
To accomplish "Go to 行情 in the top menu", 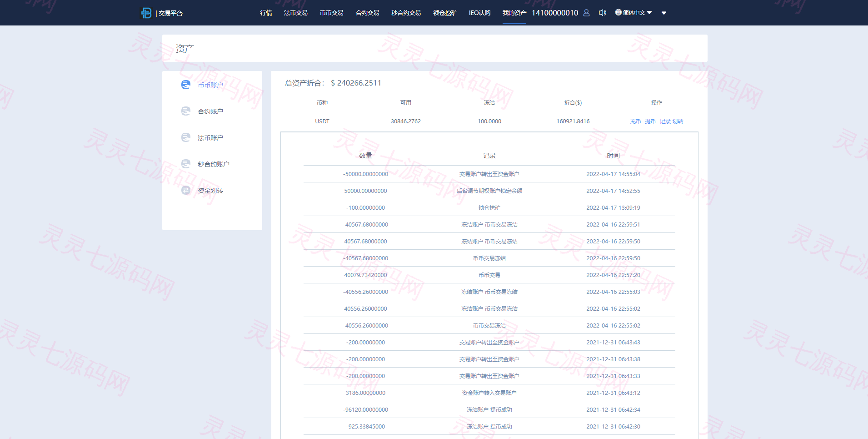I will tap(266, 13).
